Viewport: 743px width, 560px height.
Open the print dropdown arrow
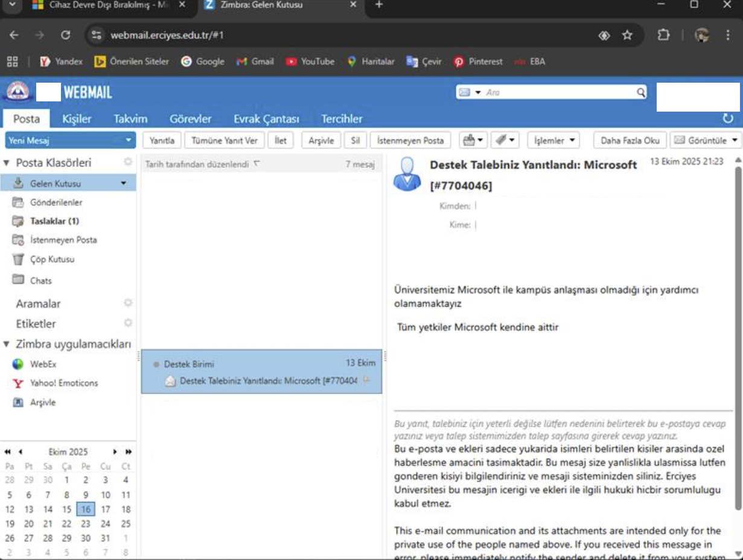click(x=480, y=140)
